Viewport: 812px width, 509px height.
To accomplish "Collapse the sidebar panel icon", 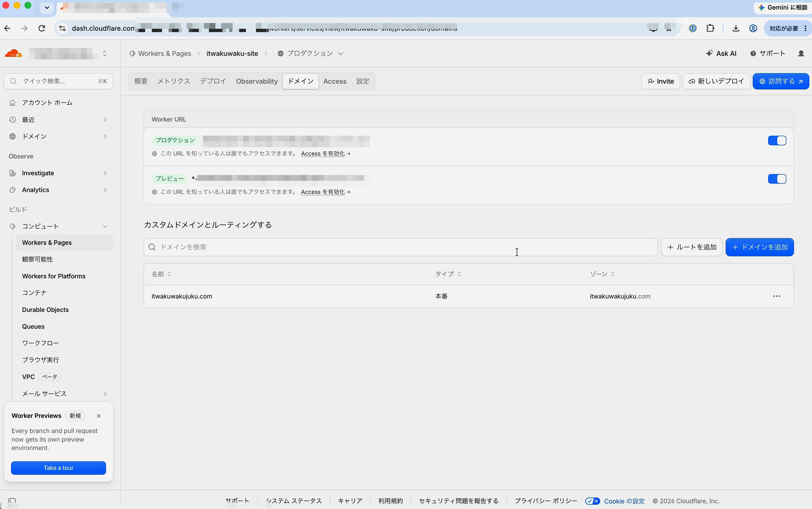I will point(12,501).
